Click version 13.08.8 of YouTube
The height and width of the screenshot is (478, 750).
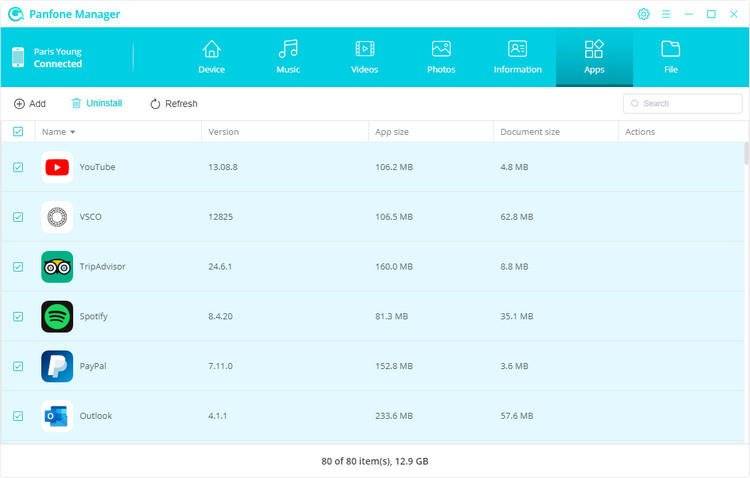coord(223,167)
